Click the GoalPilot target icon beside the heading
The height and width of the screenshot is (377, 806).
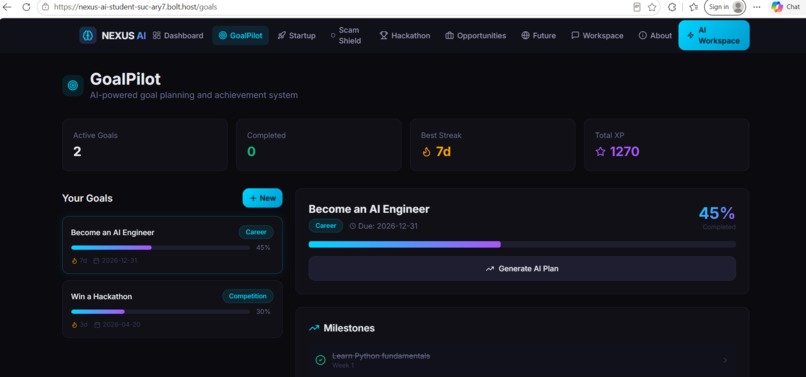tap(73, 85)
